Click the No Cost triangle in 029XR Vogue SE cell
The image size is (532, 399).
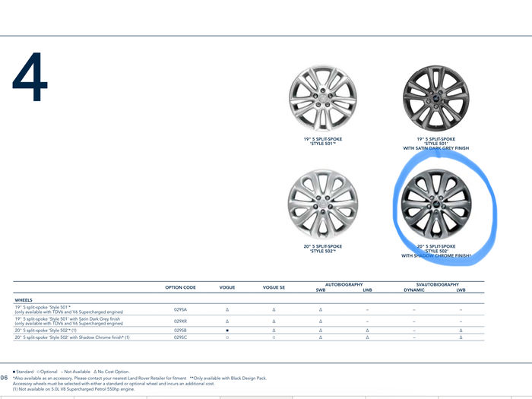tap(274, 321)
